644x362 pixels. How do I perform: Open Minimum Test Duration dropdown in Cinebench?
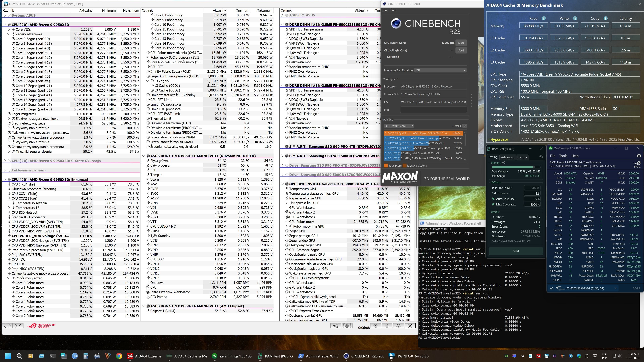440,70
